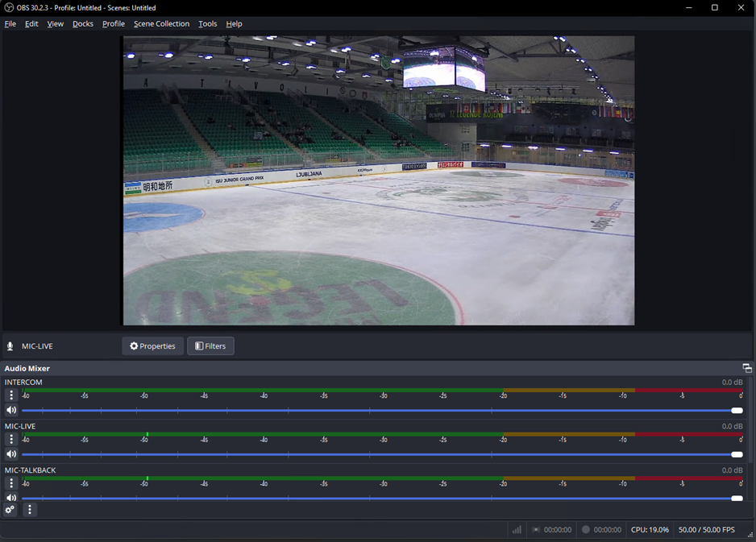Click the Filters button

pyautogui.click(x=210, y=346)
